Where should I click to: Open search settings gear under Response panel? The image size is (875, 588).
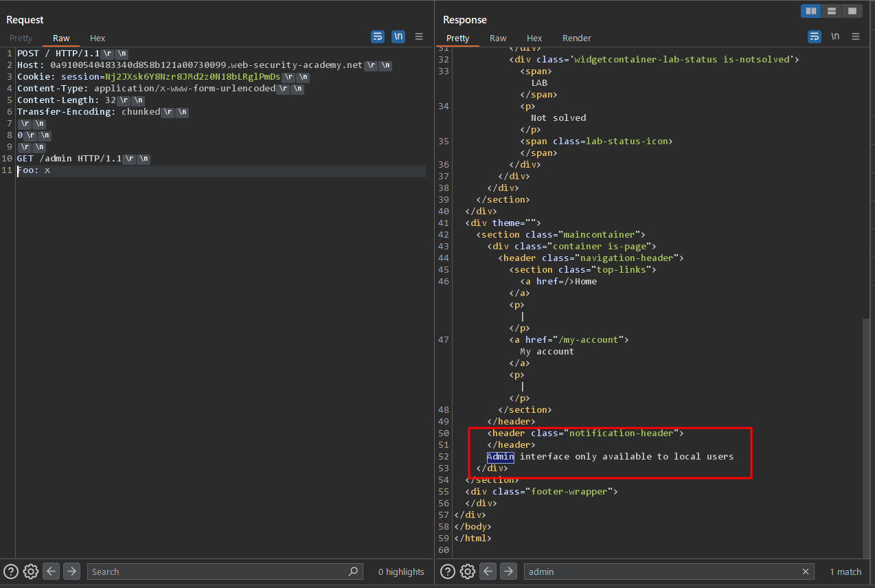coord(467,572)
